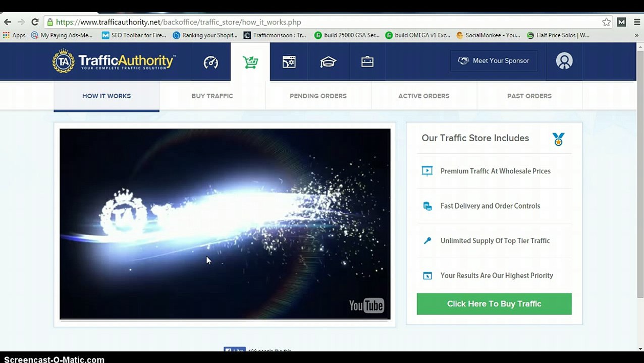Open the traffic store cart icon
Screen dimensions: 644x363
point(250,62)
